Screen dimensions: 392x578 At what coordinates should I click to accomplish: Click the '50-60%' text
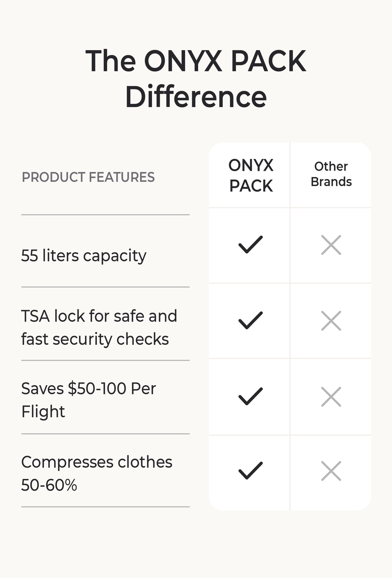[49, 485]
